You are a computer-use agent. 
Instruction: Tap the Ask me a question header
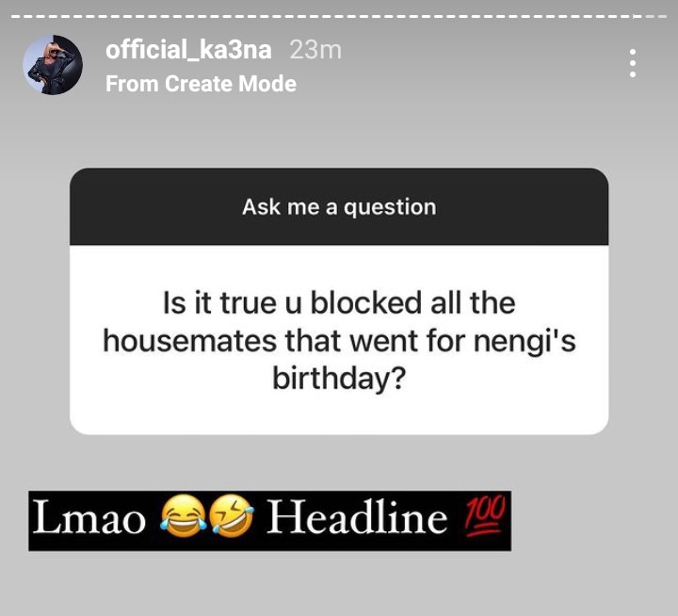[339, 207]
